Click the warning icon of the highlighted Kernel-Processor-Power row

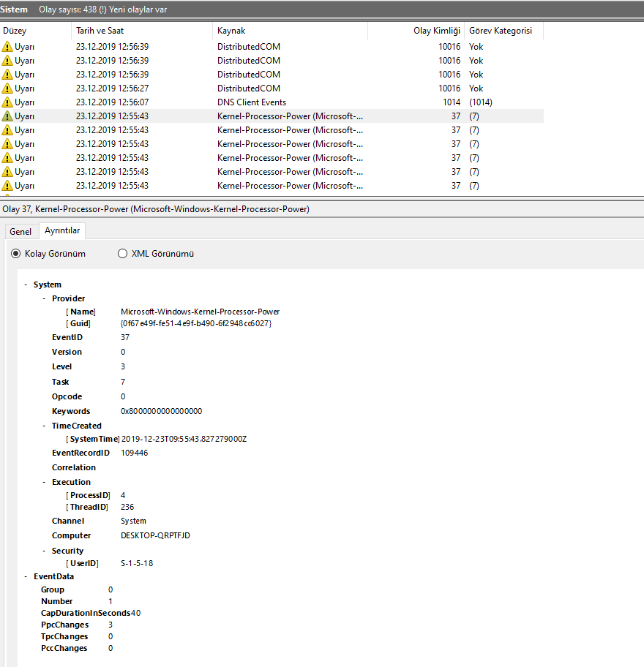point(7,116)
